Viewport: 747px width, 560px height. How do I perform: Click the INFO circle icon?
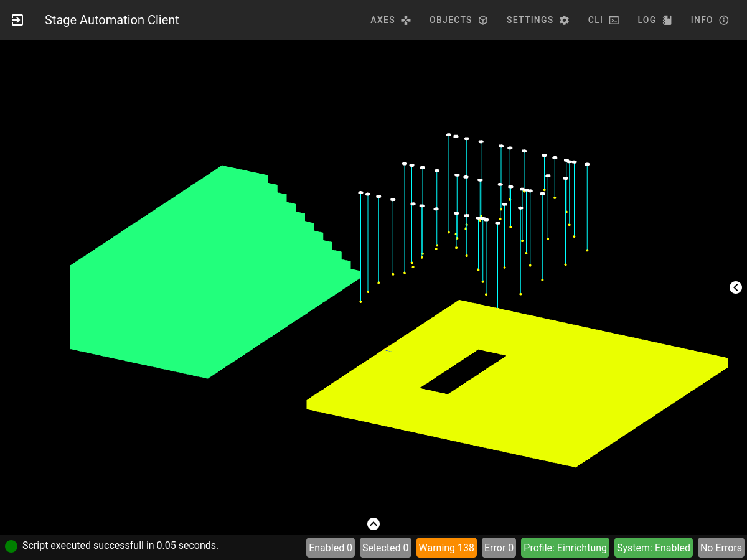(724, 19)
